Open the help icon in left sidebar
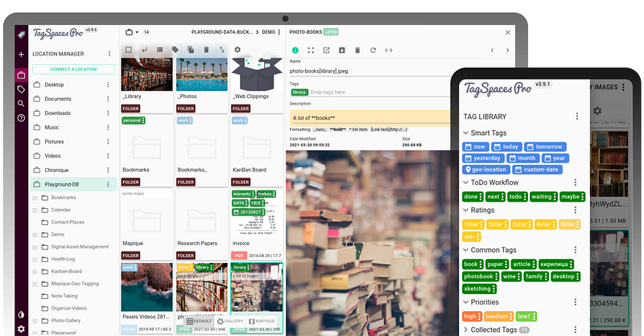This screenshot has height=336, width=644. 21,118
